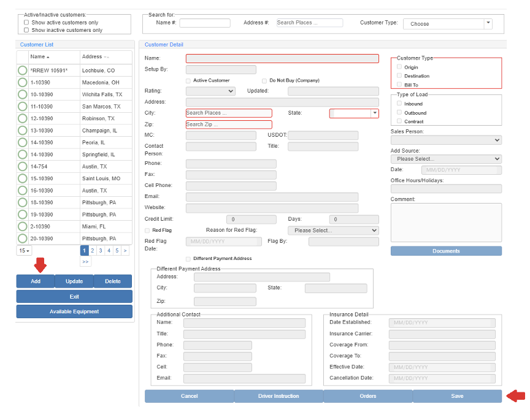Image resolution: width=530 pixels, height=420 pixels.
Task: Select the circle for 10-10390 Wichita Falls
Action: click(x=22, y=94)
